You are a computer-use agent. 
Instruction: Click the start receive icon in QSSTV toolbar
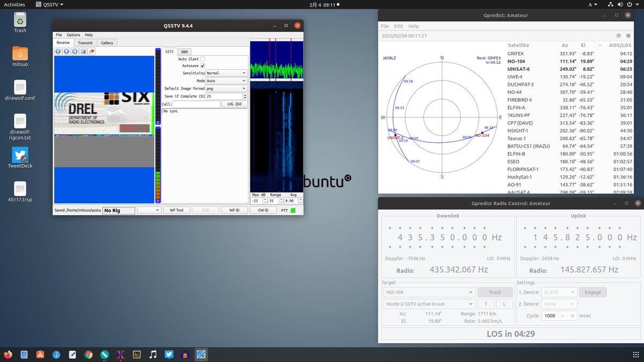click(x=58, y=51)
